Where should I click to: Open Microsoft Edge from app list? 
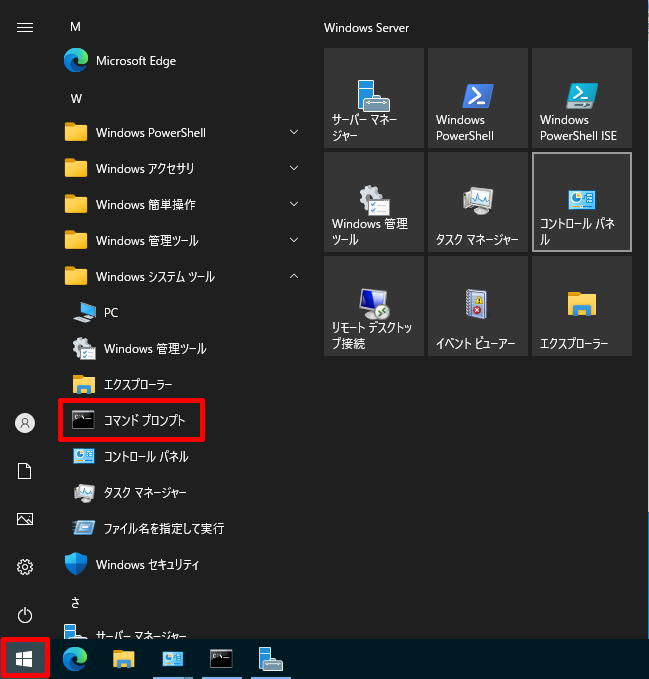120,61
